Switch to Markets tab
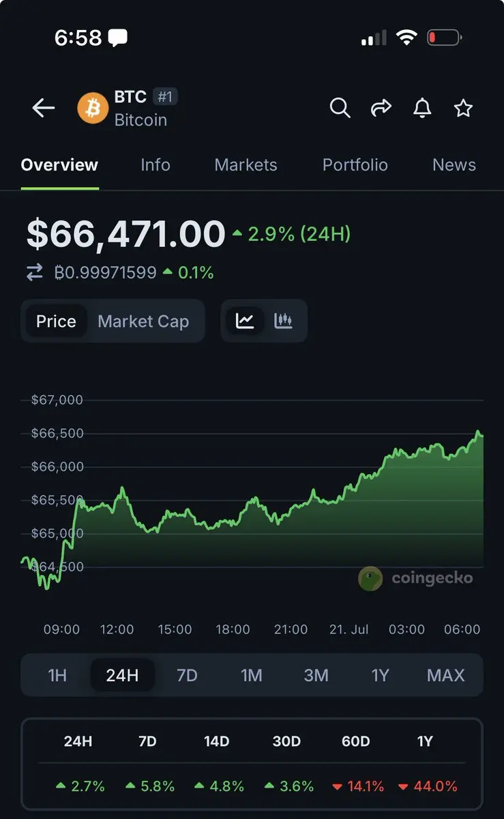This screenshot has height=819, width=504. click(246, 165)
